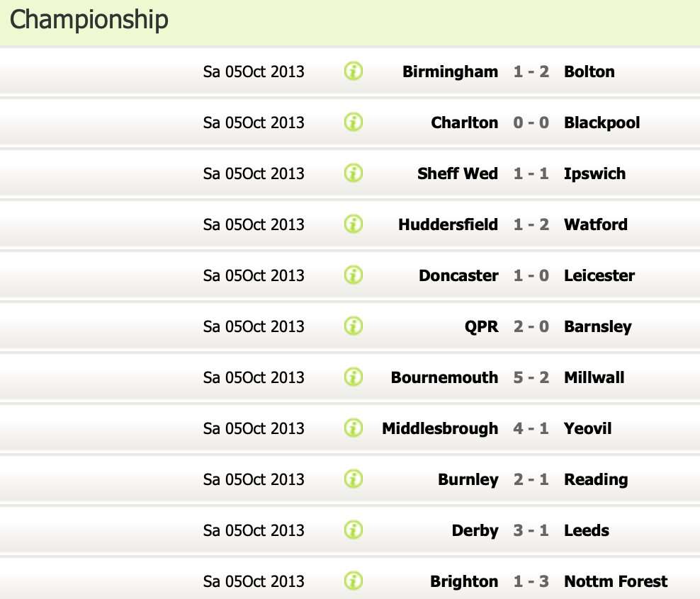Screen dimensions: 700x599
Task: Open the Bournemouth team link
Action: [x=444, y=377]
